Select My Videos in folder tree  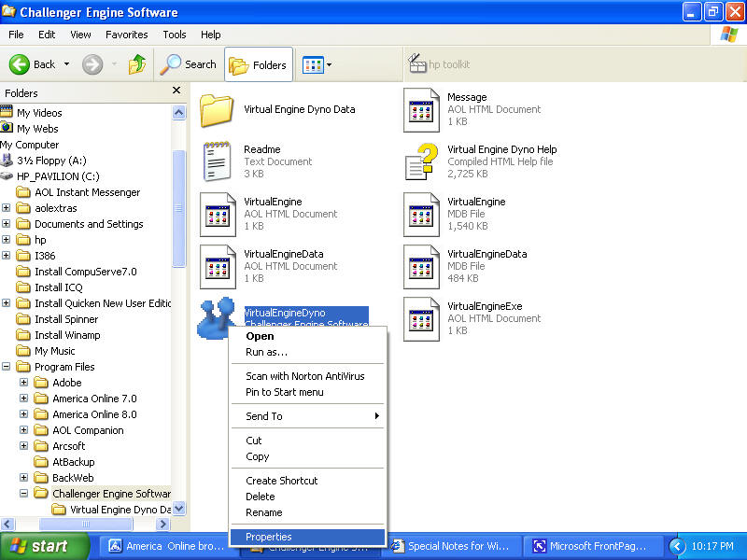pyautogui.click(x=32, y=113)
